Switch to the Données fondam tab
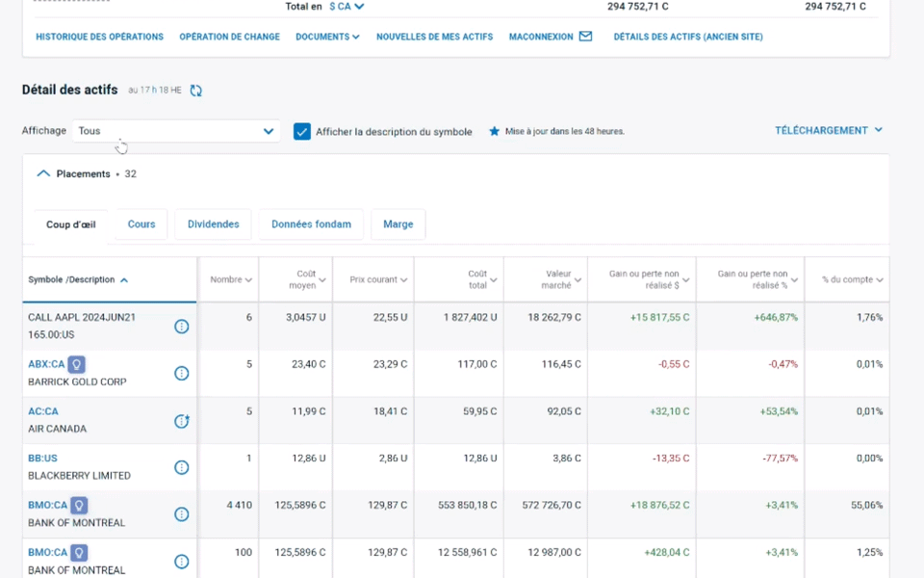The image size is (924, 578). pos(311,224)
